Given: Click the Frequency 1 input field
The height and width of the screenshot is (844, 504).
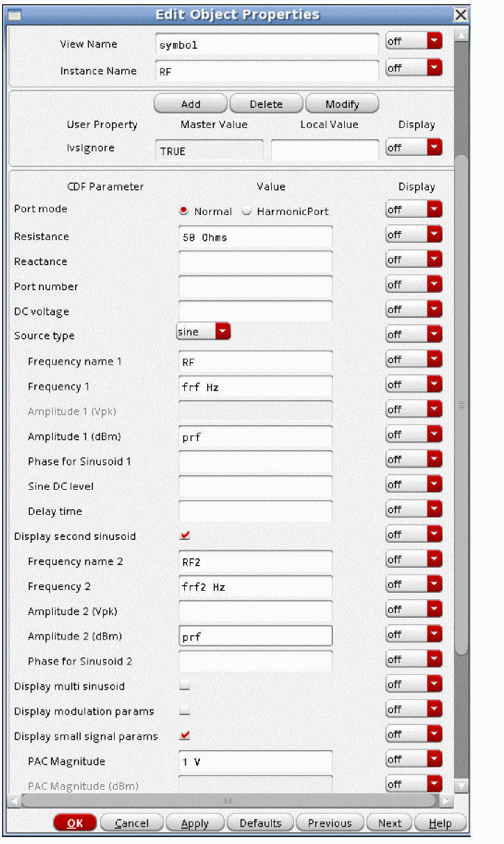Looking at the screenshot, I should tap(255, 387).
